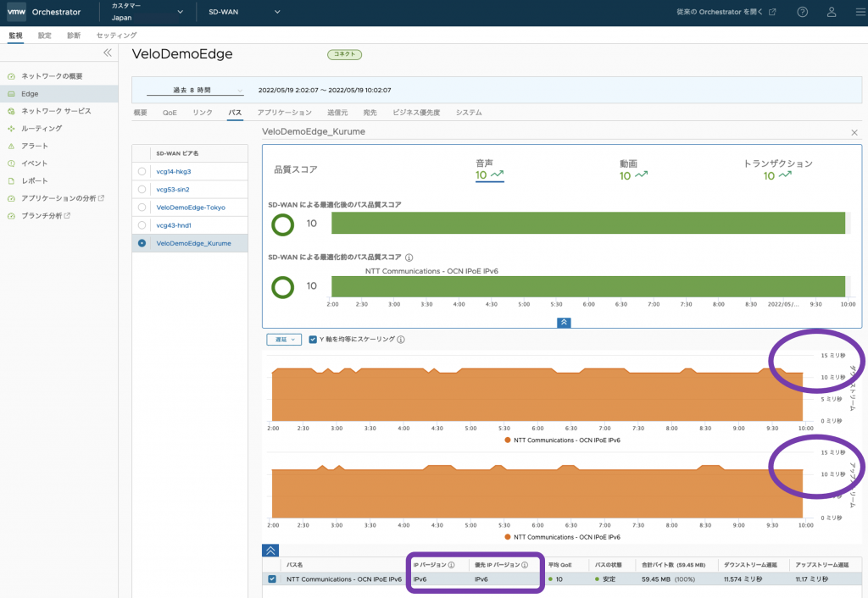Switch to the アプリケーション tab
868x598 pixels.
(x=284, y=113)
